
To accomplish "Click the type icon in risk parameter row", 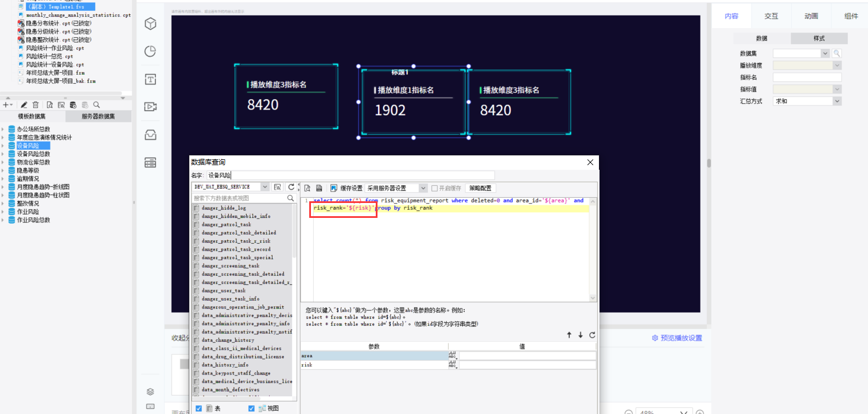I will coord(452,365).
